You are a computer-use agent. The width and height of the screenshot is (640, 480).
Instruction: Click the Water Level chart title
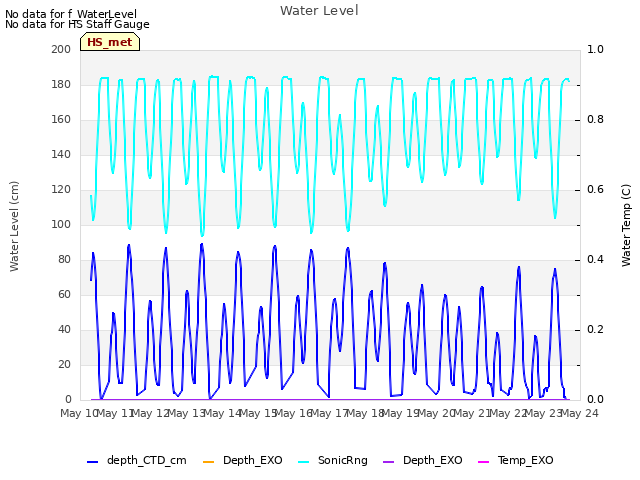319,10
